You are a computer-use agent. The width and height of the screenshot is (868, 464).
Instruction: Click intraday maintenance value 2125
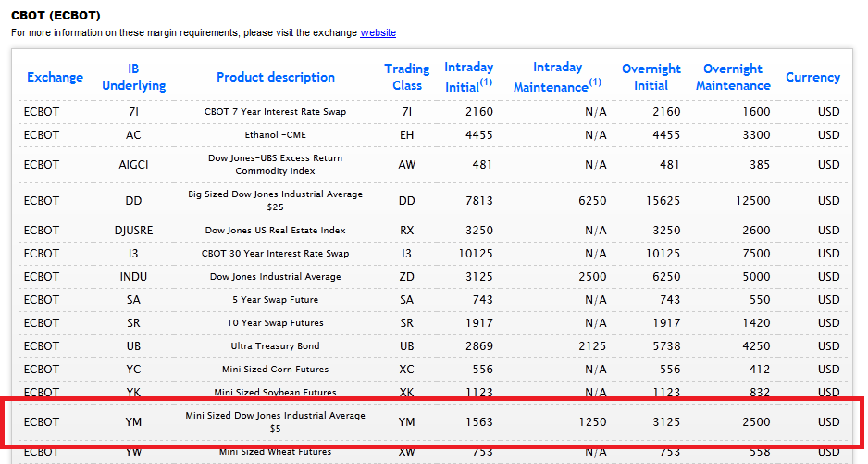point(592,346)
